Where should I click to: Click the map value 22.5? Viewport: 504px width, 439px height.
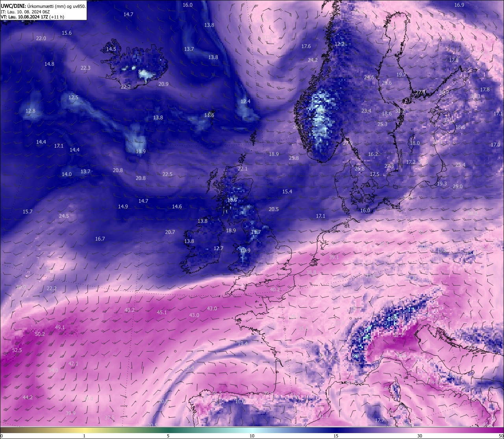167,174
